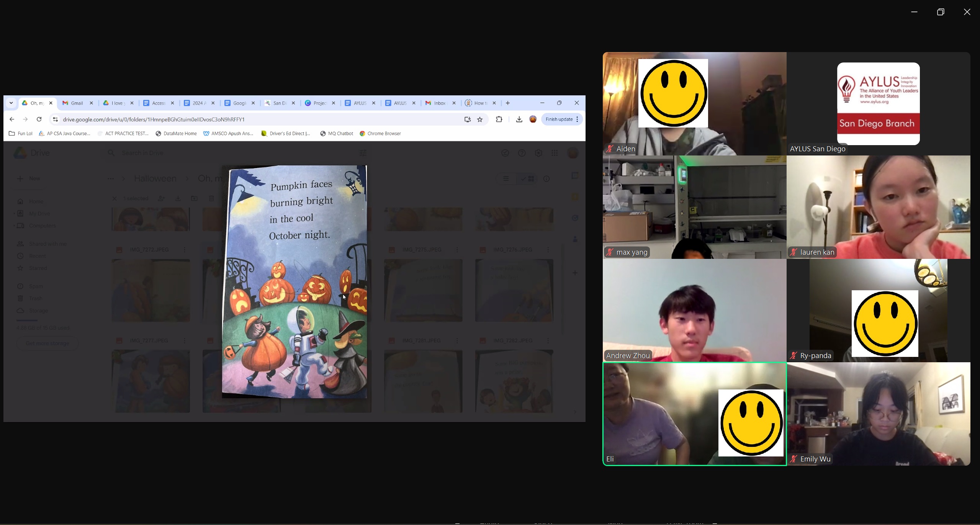Image resolution: width=980 pixels, height=525 pixels.
Task: Click the install app icon in address bar
Action: [468, 119]
